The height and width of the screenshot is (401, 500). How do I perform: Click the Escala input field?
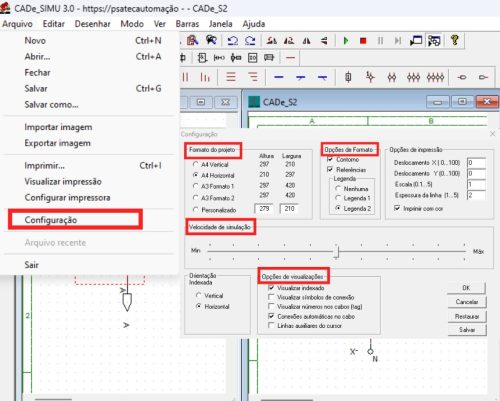(x=476, y=184)
